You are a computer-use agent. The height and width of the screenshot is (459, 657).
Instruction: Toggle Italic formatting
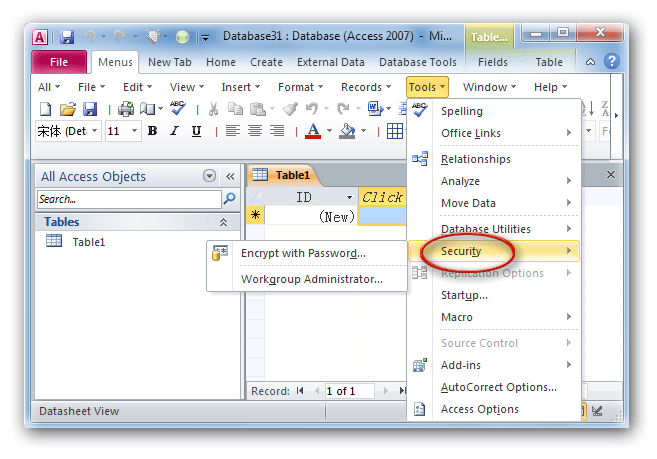174,131
